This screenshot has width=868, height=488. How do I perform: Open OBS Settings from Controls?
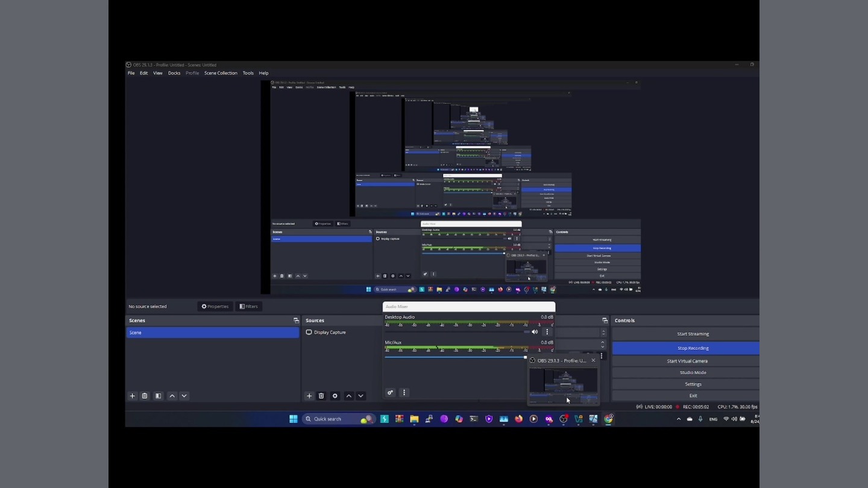point(686,384)
